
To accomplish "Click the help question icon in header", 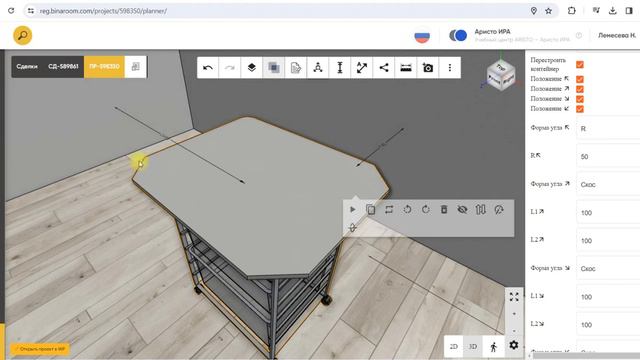I will point(579,36).
